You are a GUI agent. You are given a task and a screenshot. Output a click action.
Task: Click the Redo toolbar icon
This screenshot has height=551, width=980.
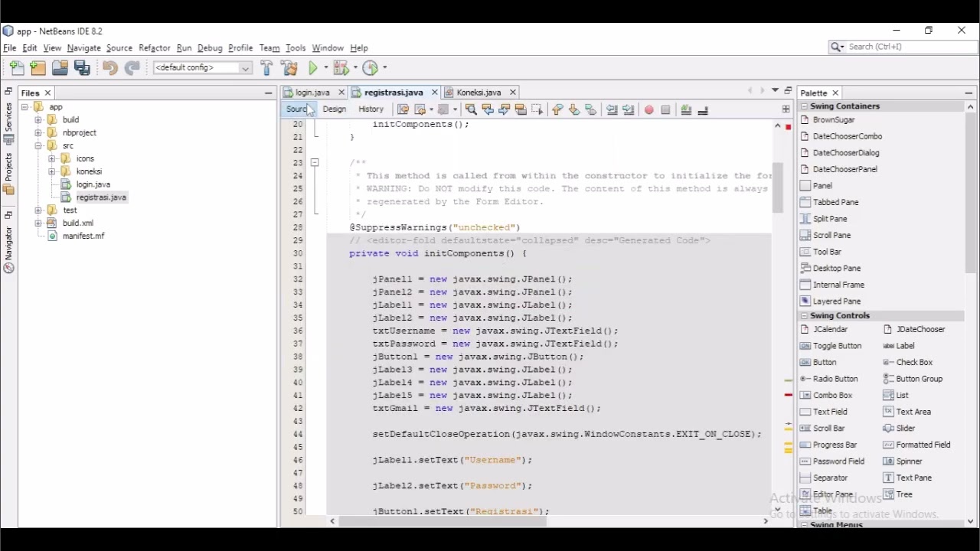pyautogui.click(x=132, y=68)
